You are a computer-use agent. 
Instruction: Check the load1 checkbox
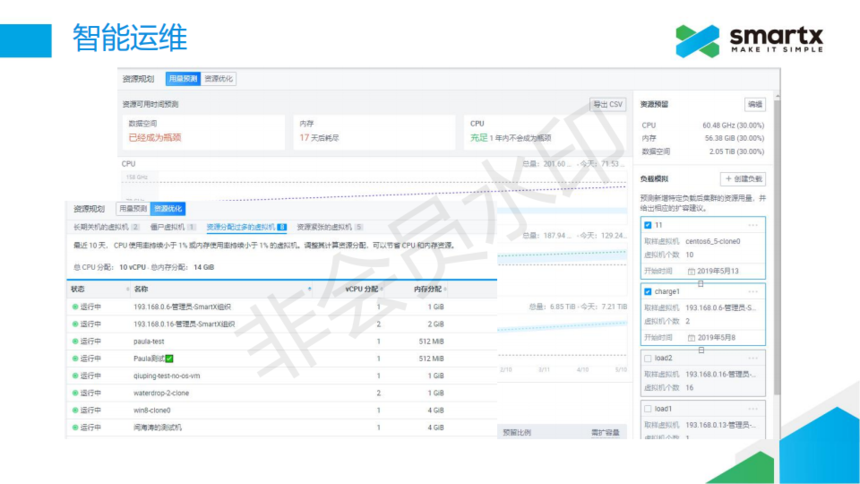[x=648, y=409]
